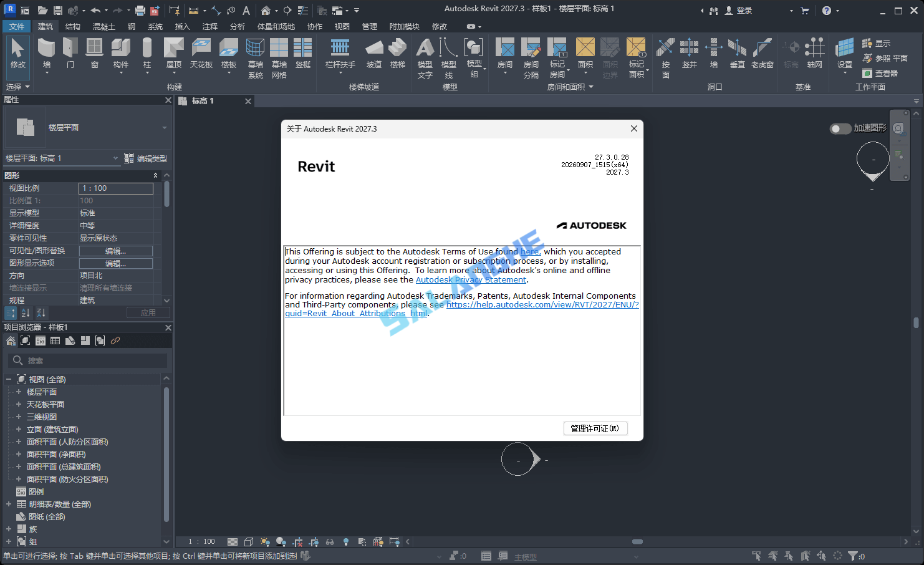Viewport: 924px width, 565px height.
Task: Click the 管理许可证 button
Action: point(595,428)
